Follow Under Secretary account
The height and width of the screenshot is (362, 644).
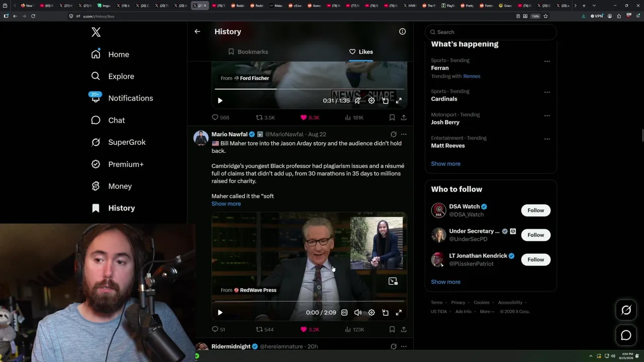click(x=536, y=235)
